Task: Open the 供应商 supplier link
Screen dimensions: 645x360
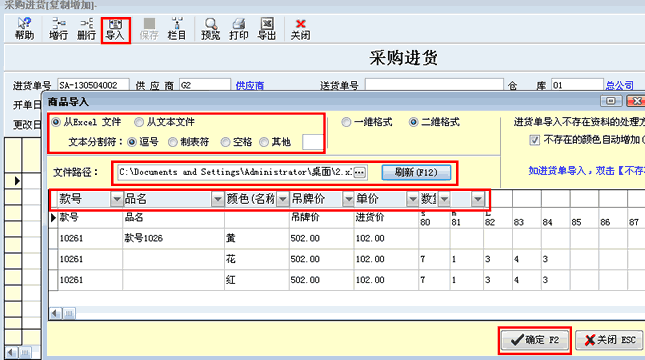Action: [250, 86]
